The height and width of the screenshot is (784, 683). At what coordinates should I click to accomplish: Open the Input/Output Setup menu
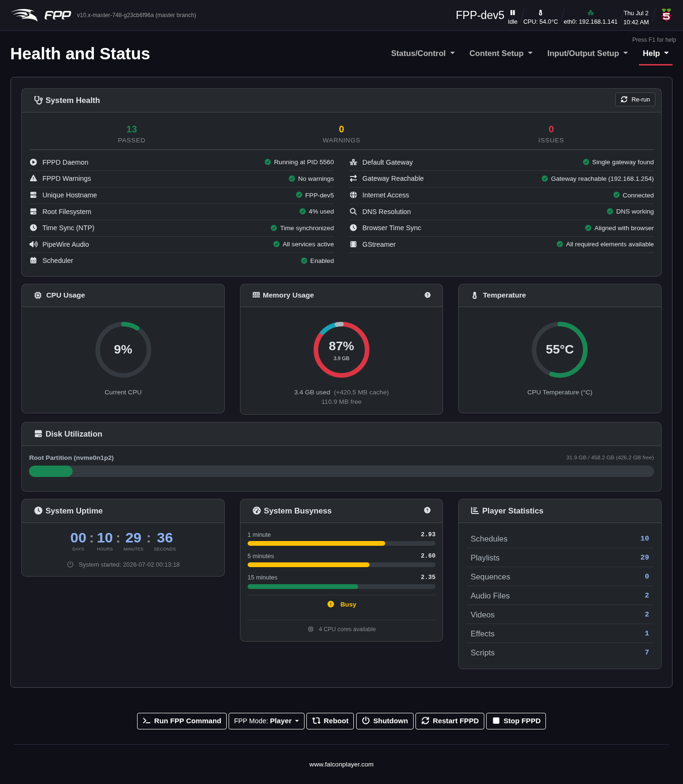(x=587, y=54)
